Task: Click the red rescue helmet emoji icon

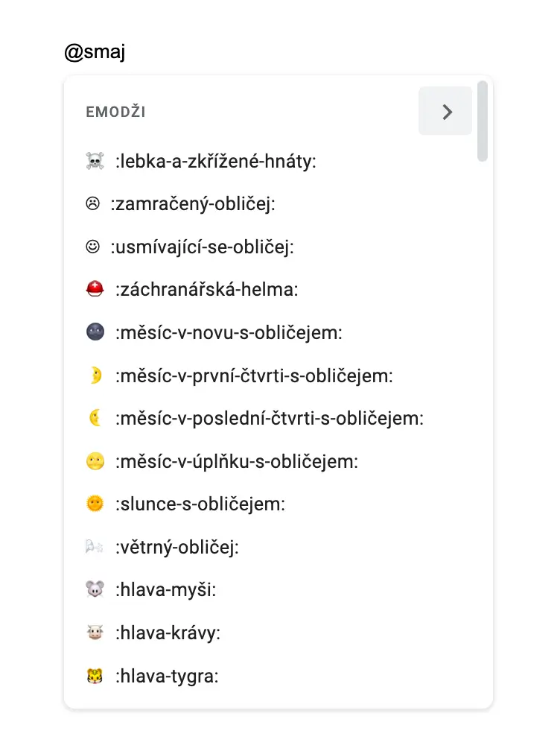Action: click(x=95, y=290)
